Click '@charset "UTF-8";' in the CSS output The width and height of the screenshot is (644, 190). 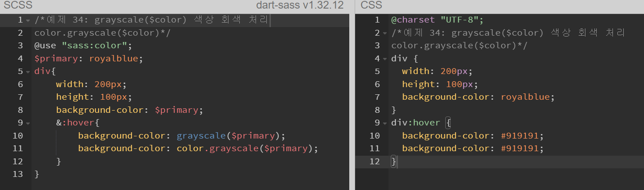pos(437,20)
